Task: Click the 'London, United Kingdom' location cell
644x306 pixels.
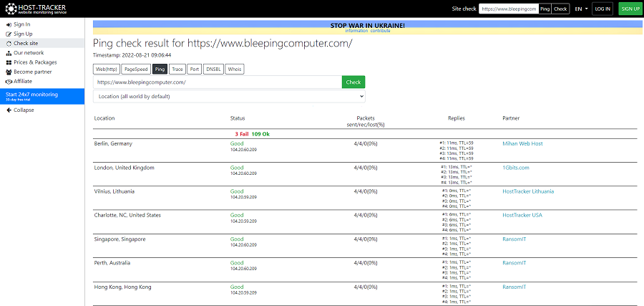Action: tap(124, 168)
